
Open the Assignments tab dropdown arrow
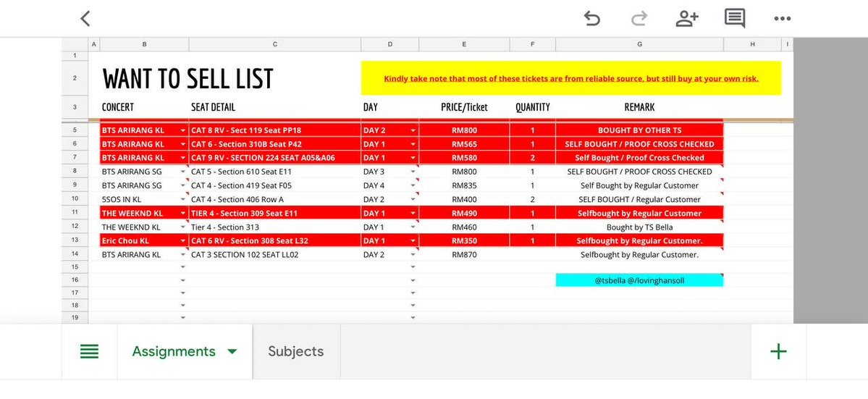(232, 351)
